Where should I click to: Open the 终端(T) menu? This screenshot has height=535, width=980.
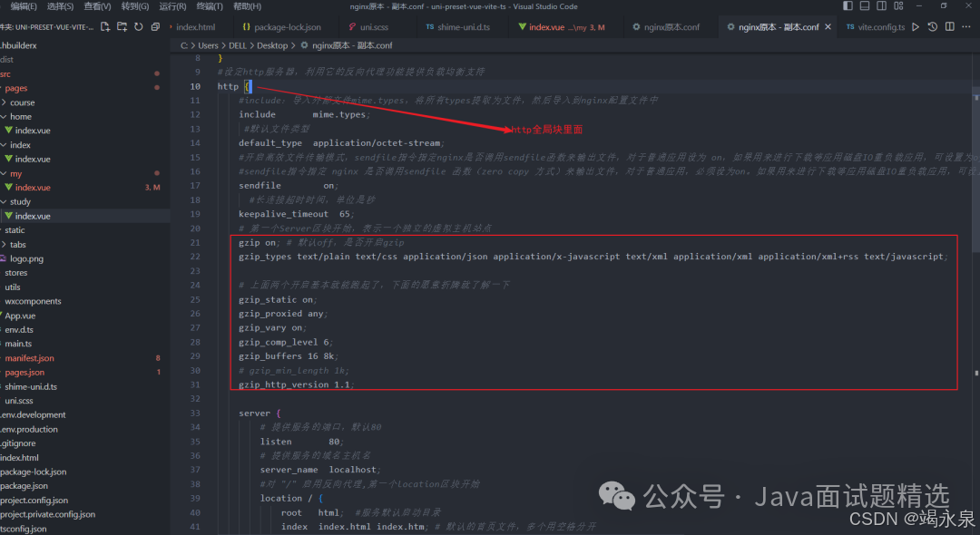210,6
